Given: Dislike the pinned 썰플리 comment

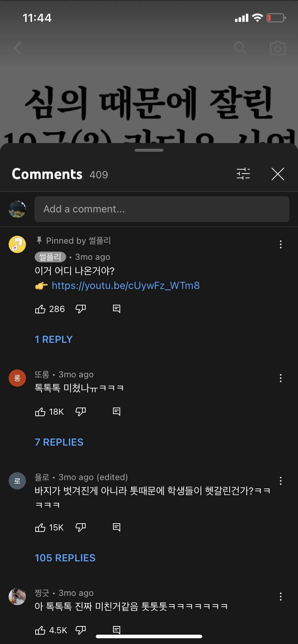Looking at the screenshot, I should tap(81, 309).
